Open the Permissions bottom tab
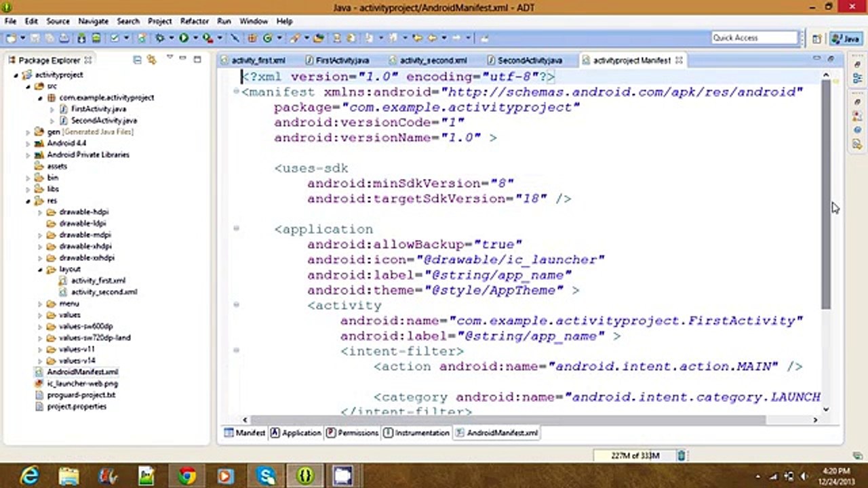Screen dimensions: 868x488 pyautogui.click(x=352, y=432)
